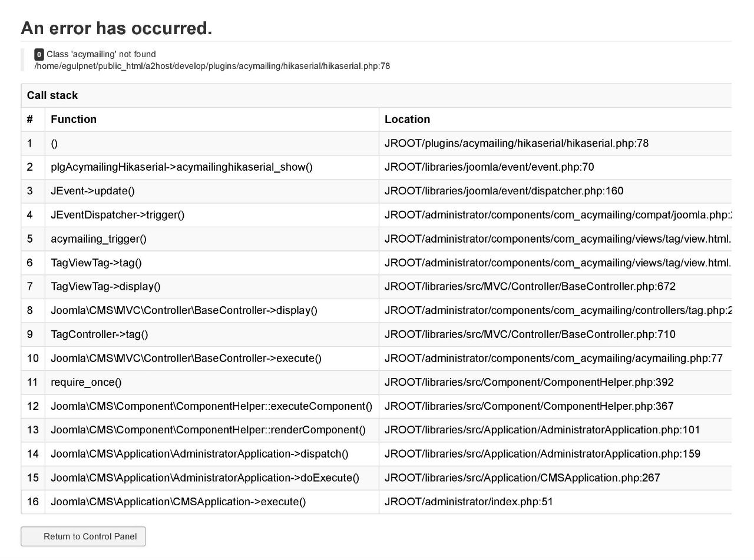The image size is (754, 560).
Task: Click the ComponentHelper::executeComponent() entry
Action: (211, 406)
